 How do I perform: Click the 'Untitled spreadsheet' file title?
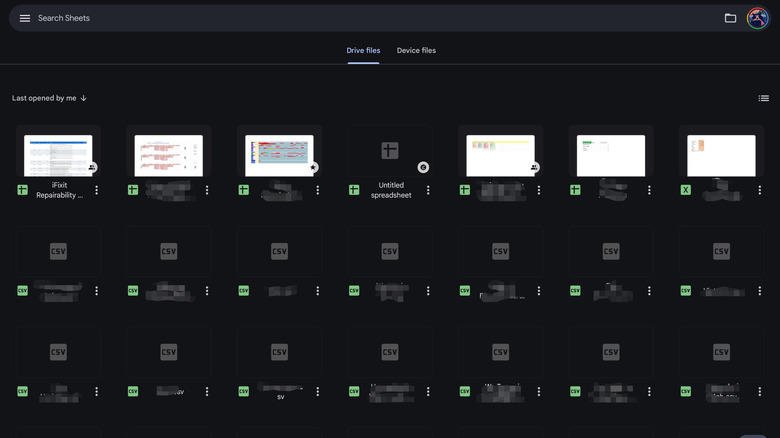tap(390, 190)
